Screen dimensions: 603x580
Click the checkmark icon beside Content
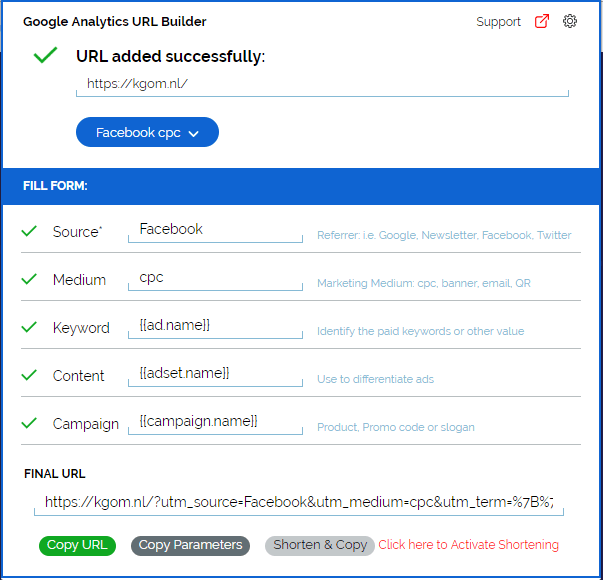[29, 375]
